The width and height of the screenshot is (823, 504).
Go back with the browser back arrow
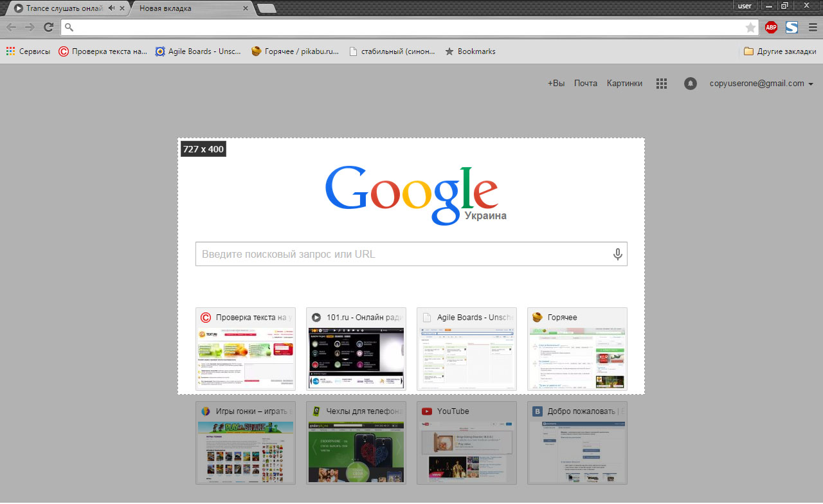click(12, 27)
